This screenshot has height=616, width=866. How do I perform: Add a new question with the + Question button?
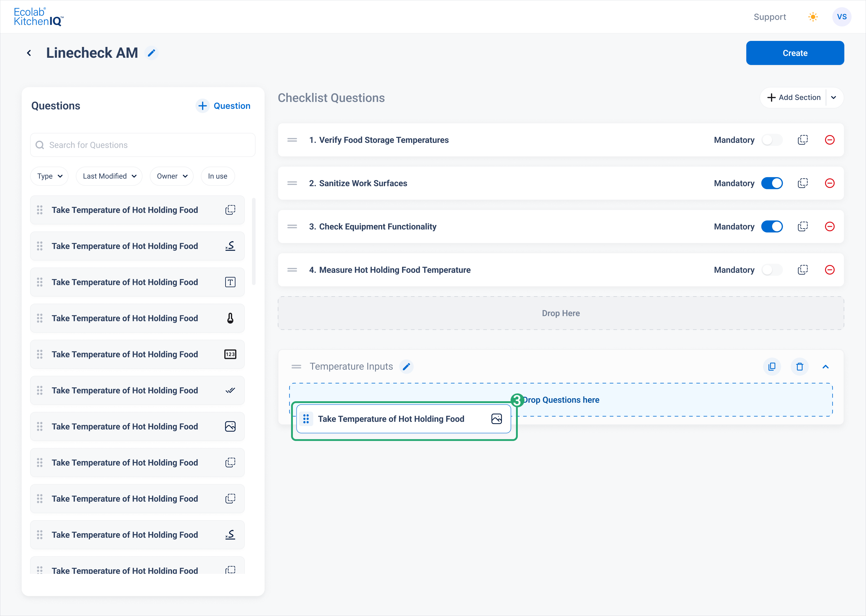tap(223, 106)
